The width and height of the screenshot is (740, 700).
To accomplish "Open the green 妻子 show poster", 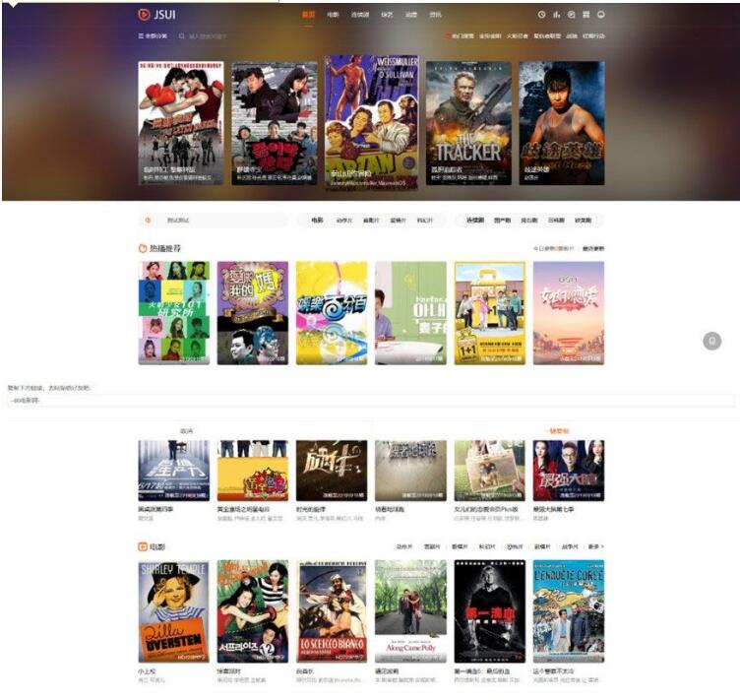I will [410, 313].
